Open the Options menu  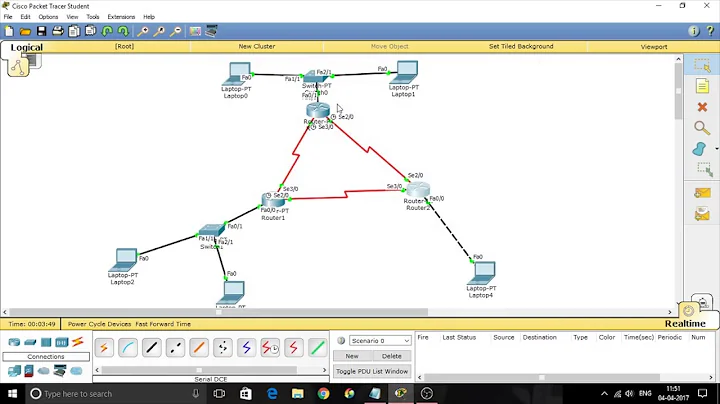click(48, 17)
